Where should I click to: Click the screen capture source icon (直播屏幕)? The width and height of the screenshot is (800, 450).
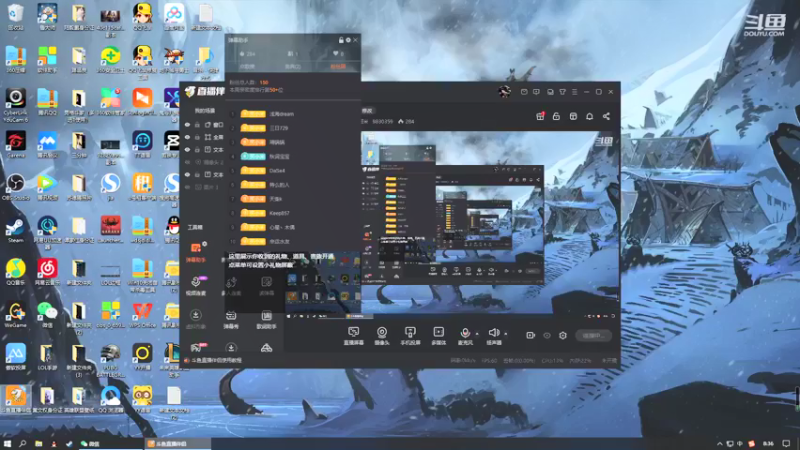point(353,336)
